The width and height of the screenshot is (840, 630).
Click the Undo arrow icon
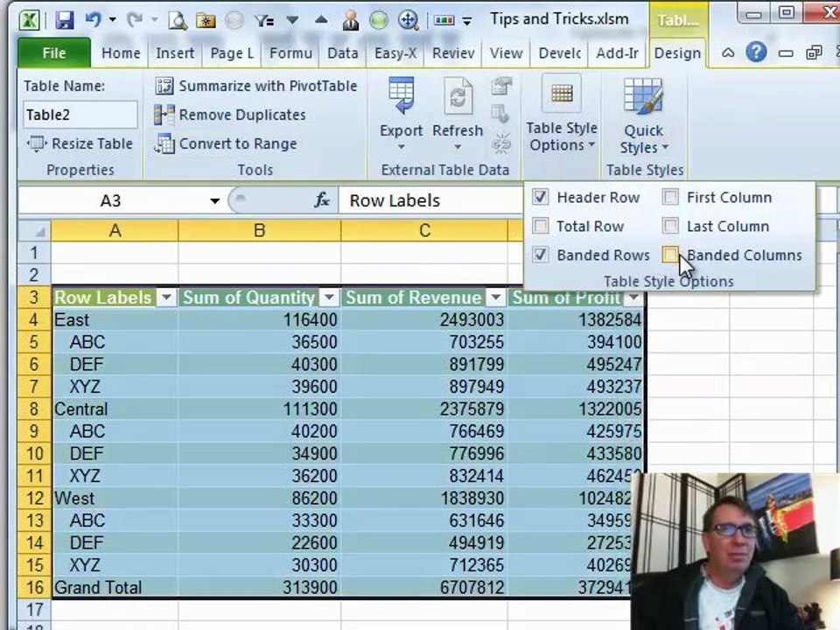[x=94, y=20]
